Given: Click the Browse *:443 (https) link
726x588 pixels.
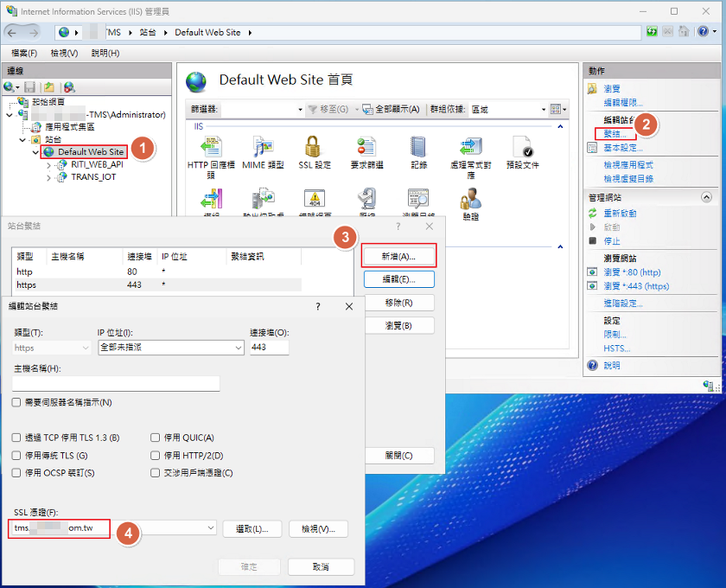Looking at the screenshot, I should coord(636,286).
